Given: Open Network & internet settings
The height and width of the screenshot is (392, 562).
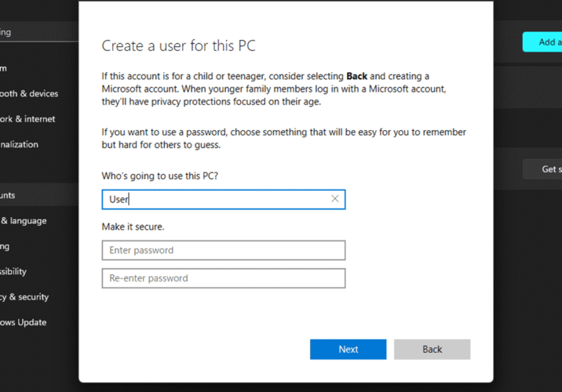Looking at the screenshot, I should tap(28, 119).
